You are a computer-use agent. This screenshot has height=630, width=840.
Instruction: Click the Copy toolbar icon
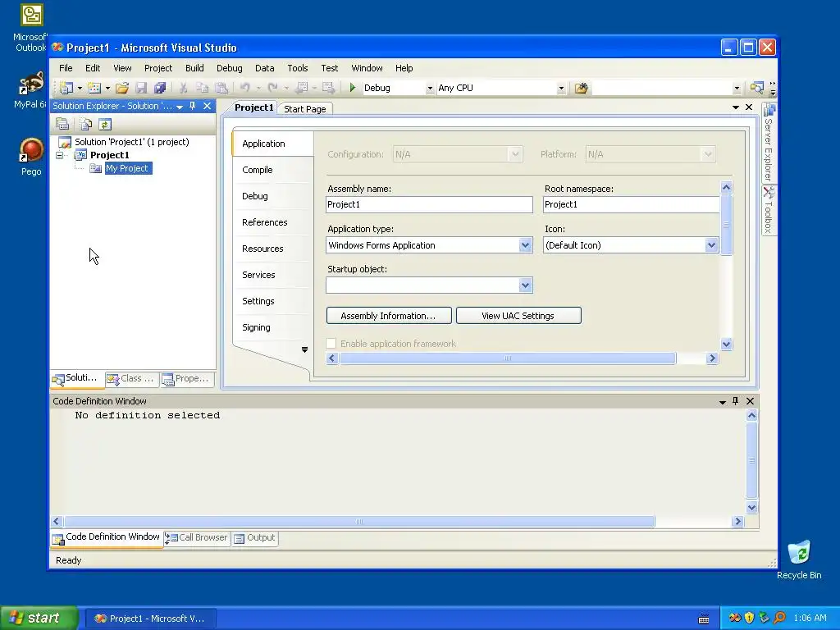click(202, 88)
